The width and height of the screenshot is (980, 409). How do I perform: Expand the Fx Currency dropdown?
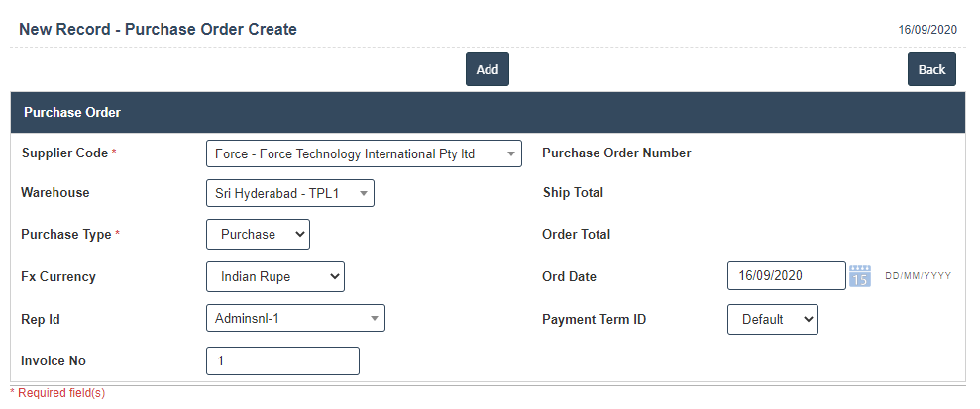[x=275, y=277]
